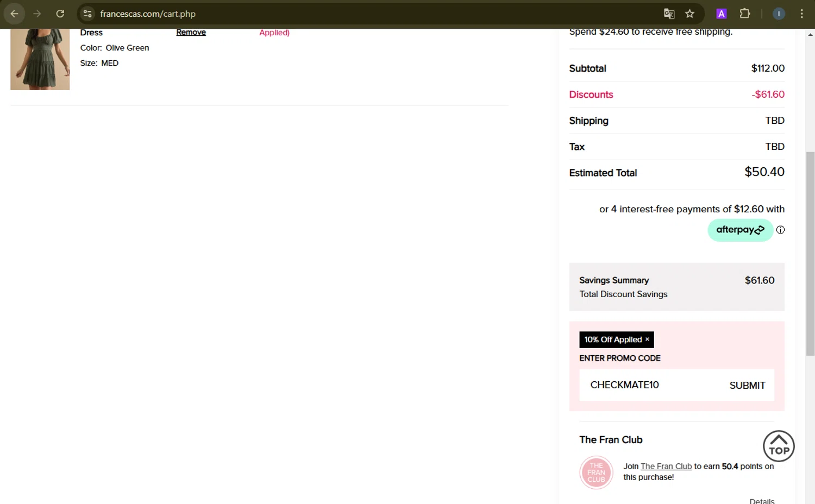
Task: Open The Fran Club link
Action: [x=666, y=466]
